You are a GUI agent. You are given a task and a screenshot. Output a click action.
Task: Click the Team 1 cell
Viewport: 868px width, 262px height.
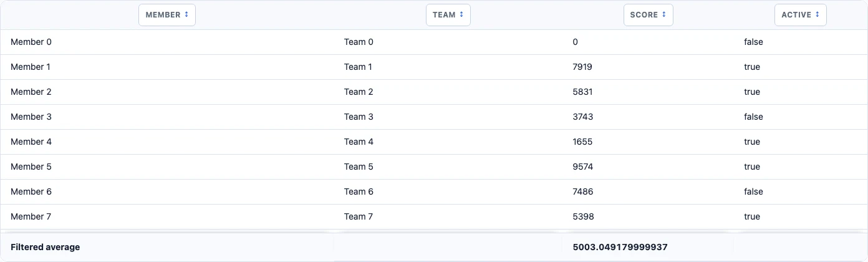click(448, 67)
